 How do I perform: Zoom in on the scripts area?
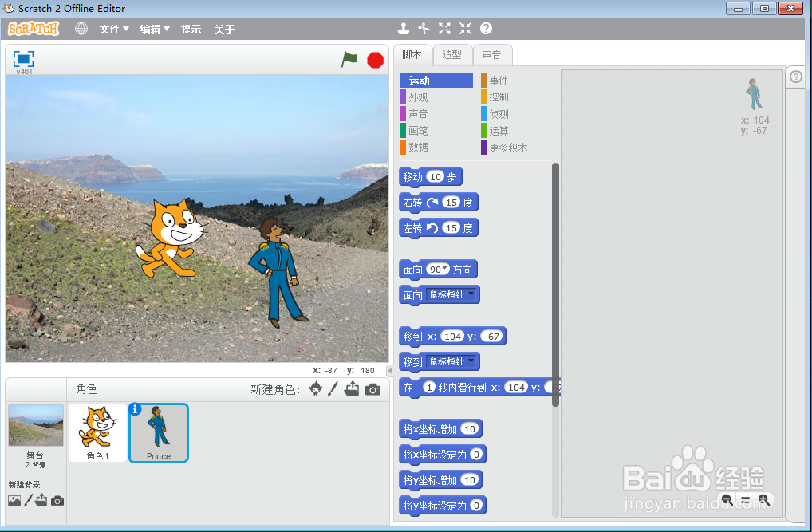(x=763, y=499)
